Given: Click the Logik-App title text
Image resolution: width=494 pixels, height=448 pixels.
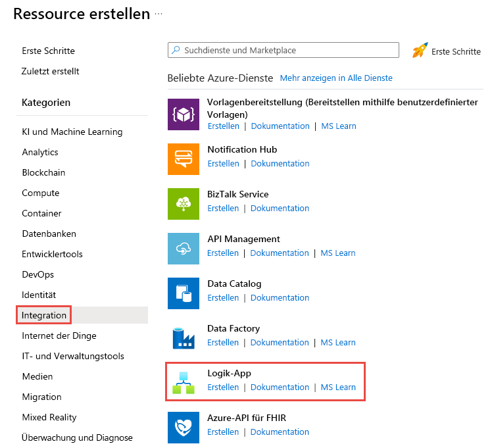Looking at the screenshot, I should pos(229,374).
